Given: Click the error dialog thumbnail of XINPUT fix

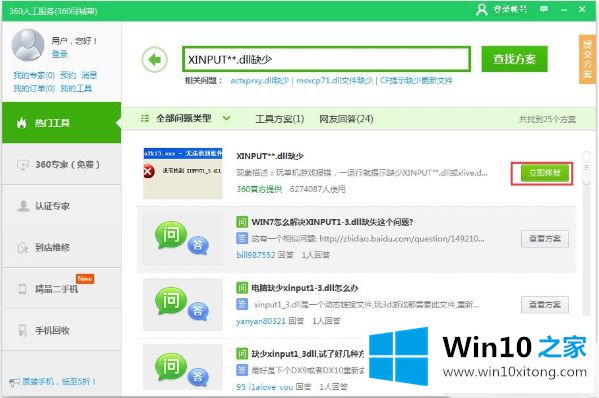Looking at the screenshot, I should 183,173.
